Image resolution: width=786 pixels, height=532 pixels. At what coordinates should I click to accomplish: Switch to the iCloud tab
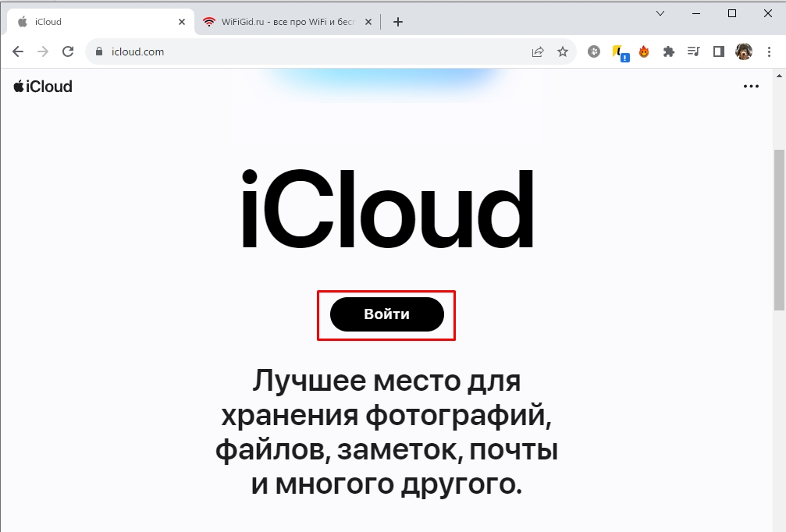pos(100,22)
